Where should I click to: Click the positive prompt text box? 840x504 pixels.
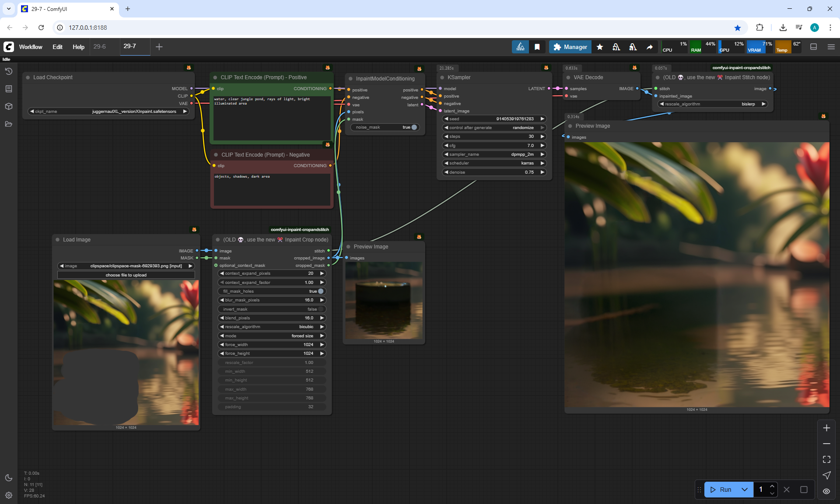coord(271,118)
